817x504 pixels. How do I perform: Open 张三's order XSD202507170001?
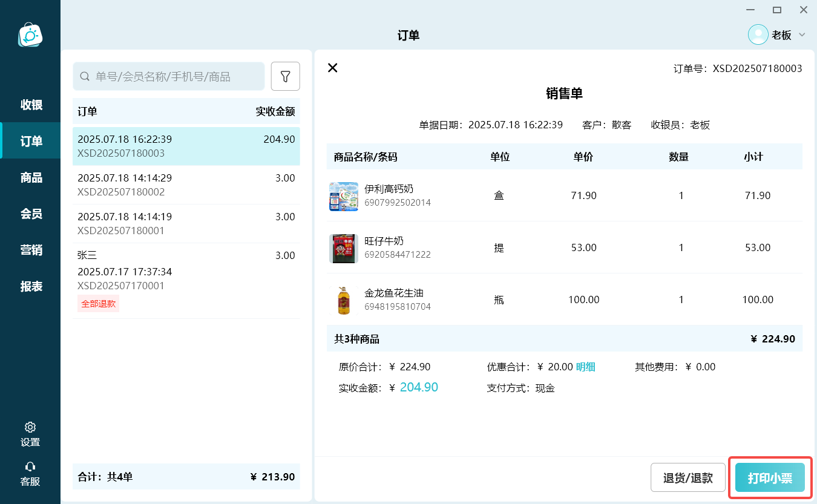[x=186, y=281]
